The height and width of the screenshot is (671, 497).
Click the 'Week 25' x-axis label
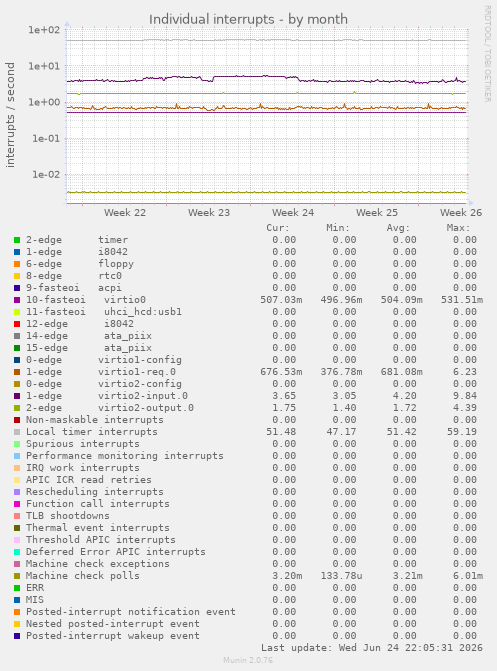pyautogui.click(x=377, y=212)
